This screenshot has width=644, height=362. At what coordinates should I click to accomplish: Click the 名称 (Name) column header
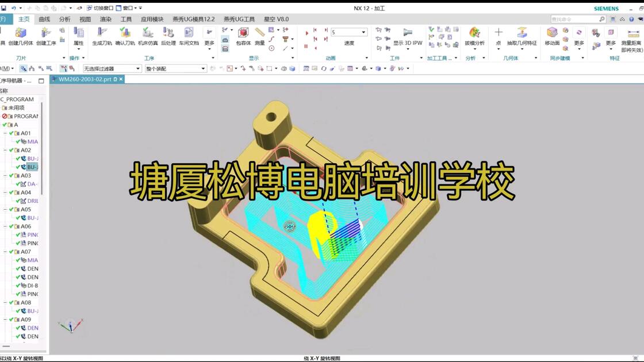(x=4, y=91)
